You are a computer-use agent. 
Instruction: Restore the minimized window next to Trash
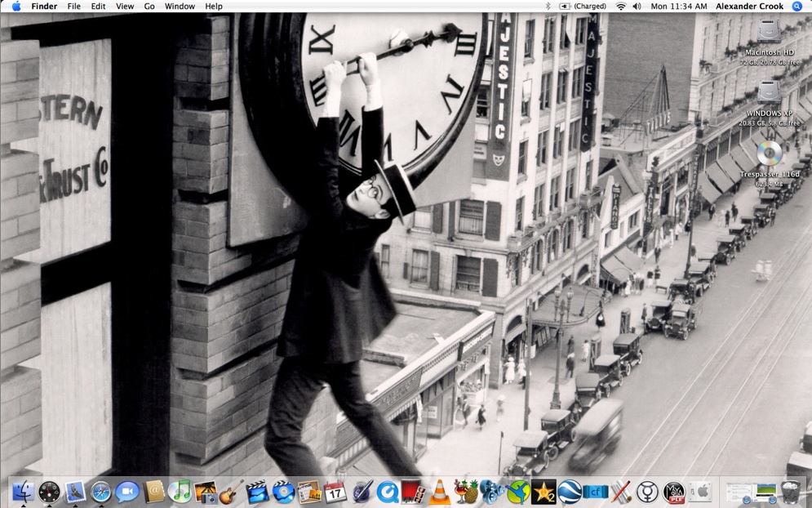pyautogui.click(x=766, y=492)
